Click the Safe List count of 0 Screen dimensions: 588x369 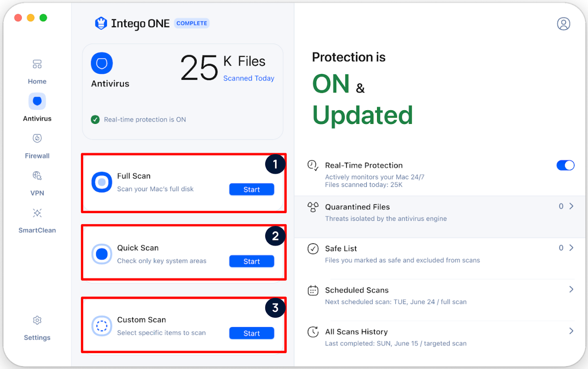[561, 248]
